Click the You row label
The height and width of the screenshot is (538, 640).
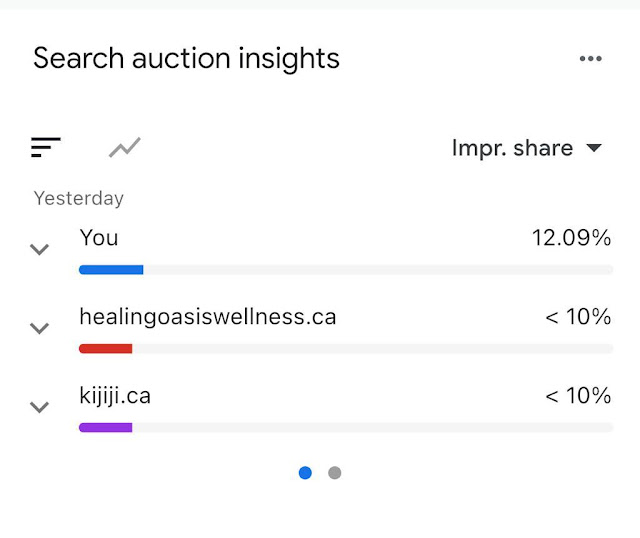pyautogui.click(x=99, y=238)
